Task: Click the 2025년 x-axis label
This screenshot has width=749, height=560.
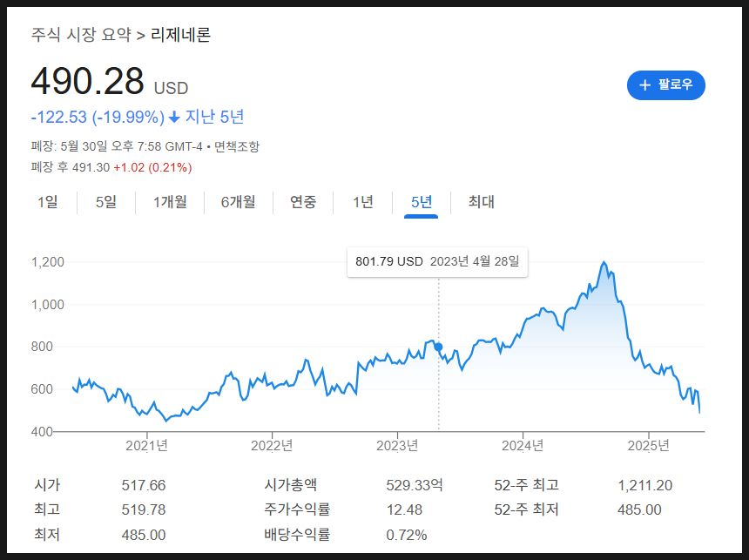Action: point(648,445)
